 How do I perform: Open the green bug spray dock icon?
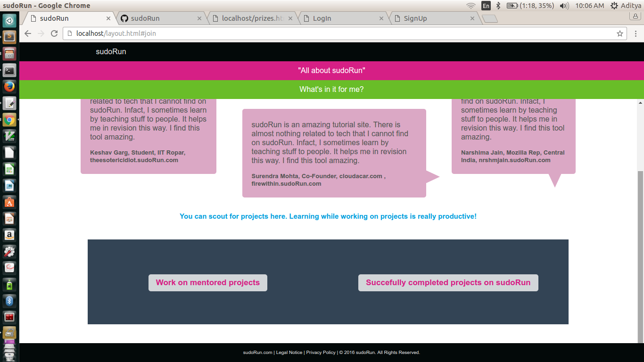9,285
